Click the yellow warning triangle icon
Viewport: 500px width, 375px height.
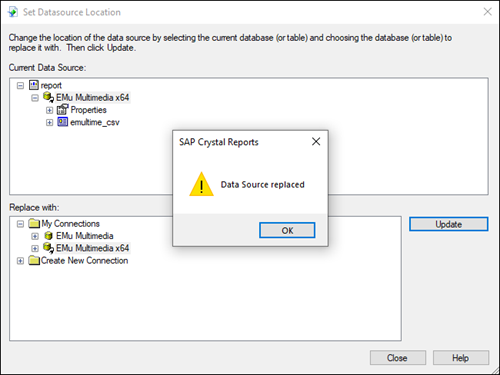tap(201, 184)
